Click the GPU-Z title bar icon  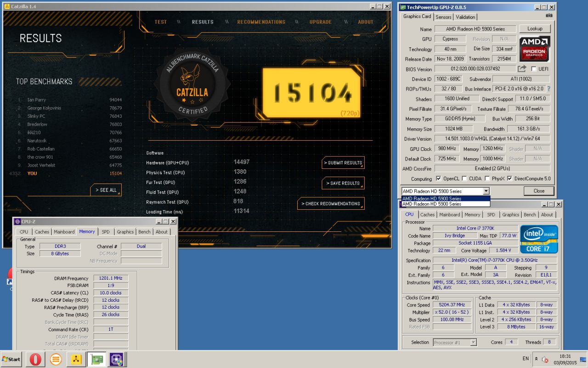click(x=403, y=7)
